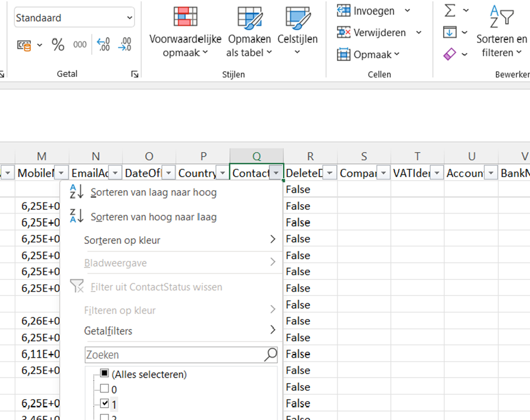
Task: Click Filter uit ContactStatus wissen
Action: (172, 287)
